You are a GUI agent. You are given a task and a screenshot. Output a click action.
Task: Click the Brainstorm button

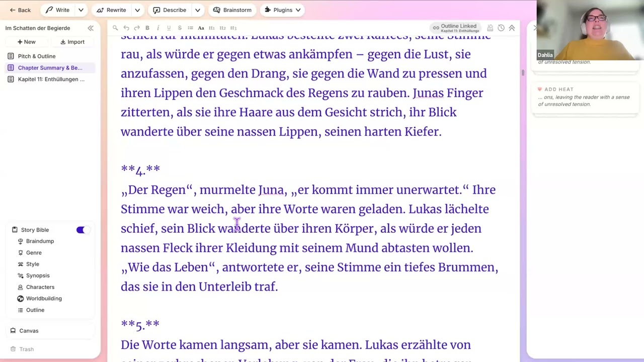(232, 10)
